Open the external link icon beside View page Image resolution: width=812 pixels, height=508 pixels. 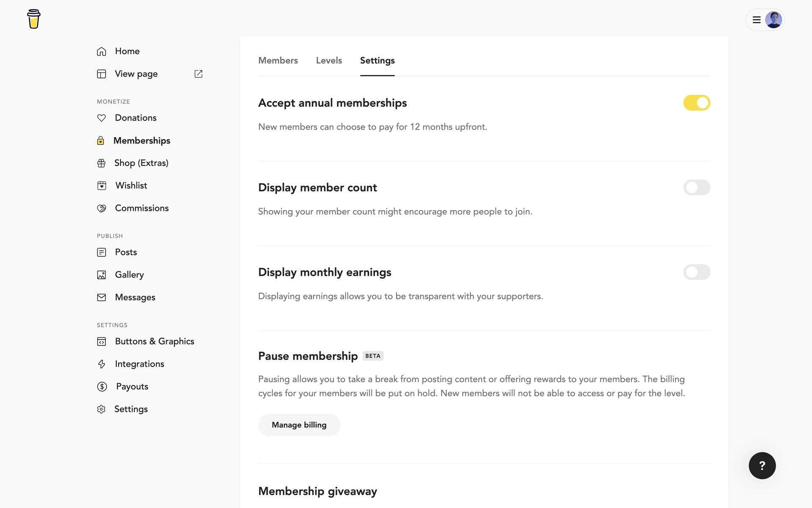click(198, 74)
